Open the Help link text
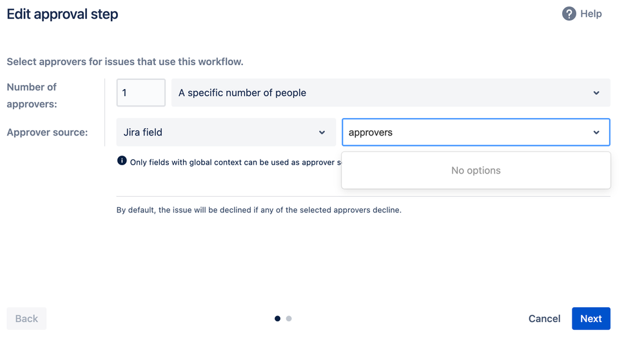This screenshot has height=342, width=644. [591, 14]
